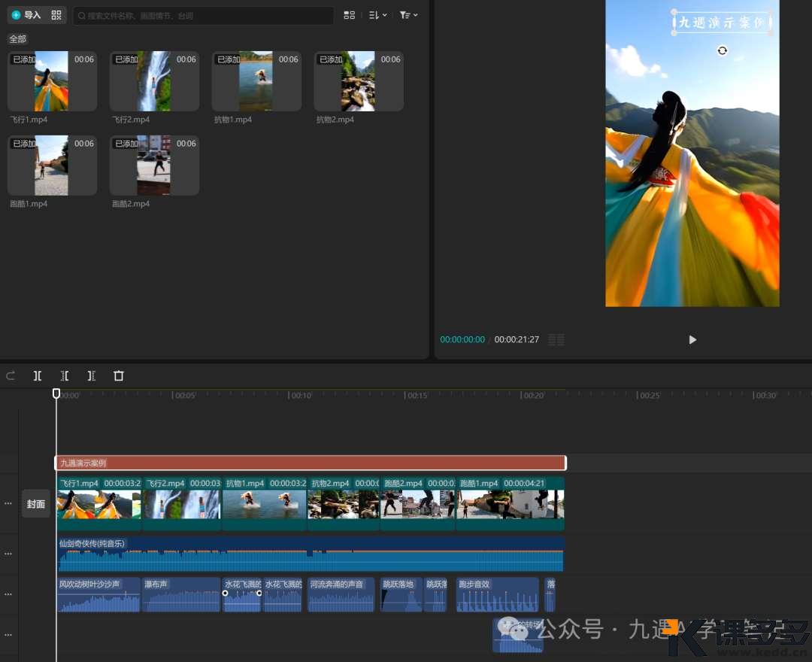Select the 飞行2.mp4 media thumbnail

click(x=154, y=80)
